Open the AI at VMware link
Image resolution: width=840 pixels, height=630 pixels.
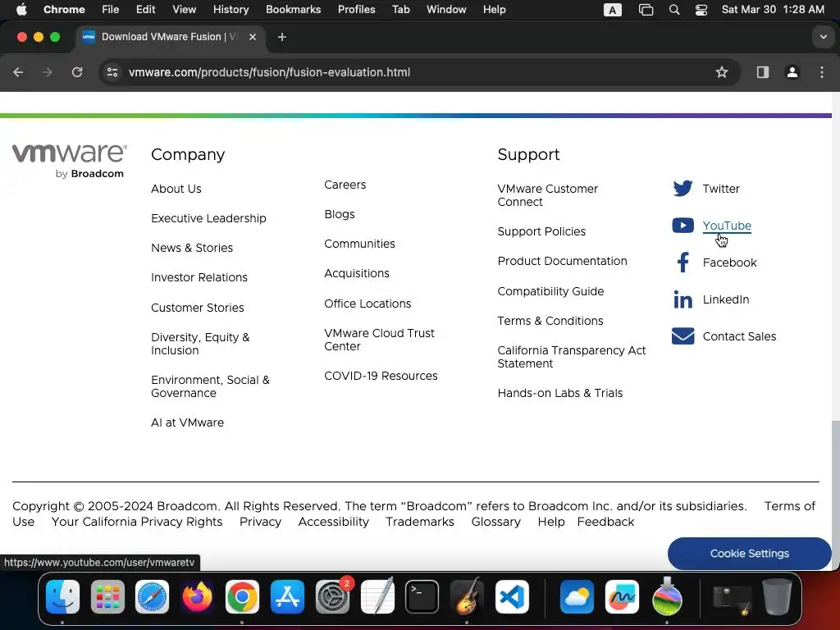188,422
